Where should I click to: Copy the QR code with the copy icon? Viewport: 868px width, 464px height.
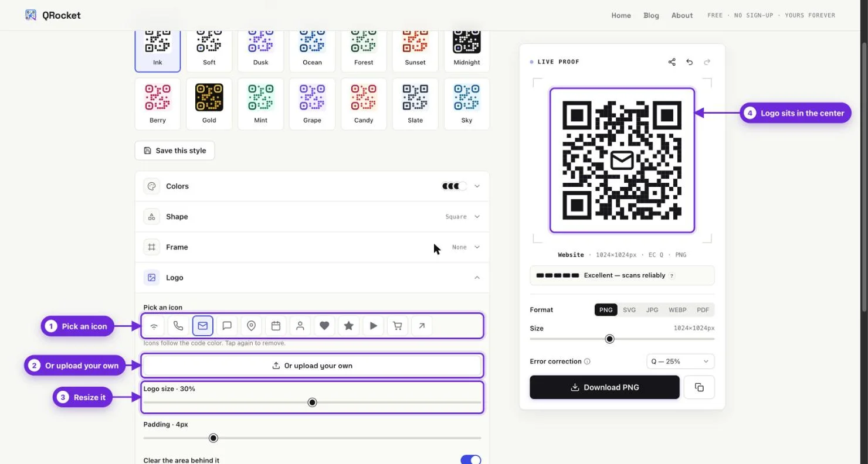coord(699,387)
